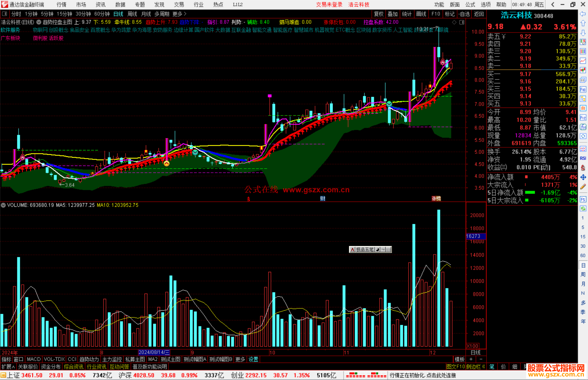
Task: Click the 画线 draw line button
Action: coord(421,14)
